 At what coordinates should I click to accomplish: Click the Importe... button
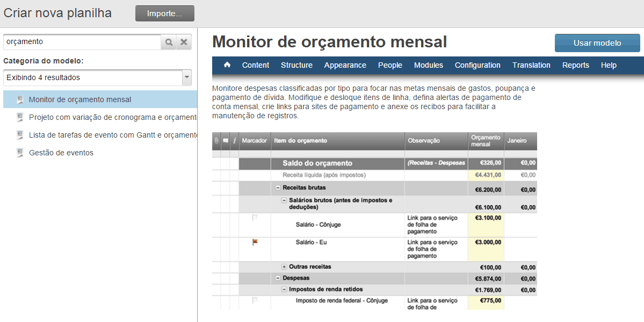pos(164,13)
